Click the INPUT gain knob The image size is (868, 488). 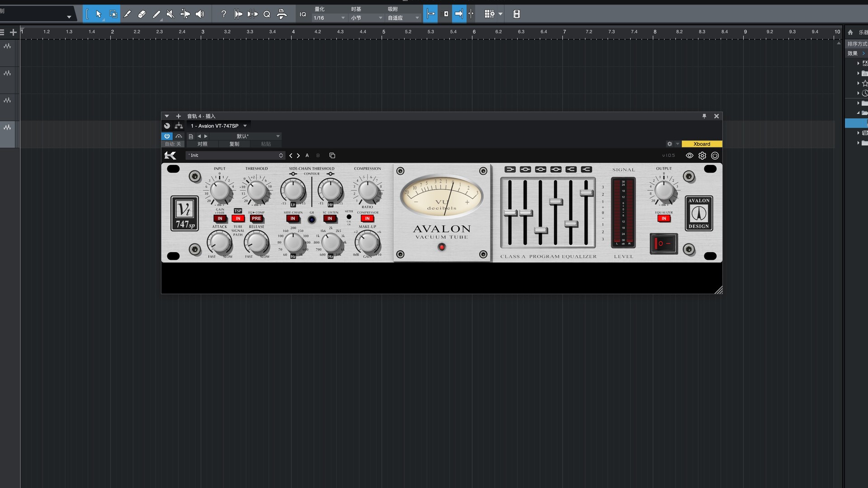[220, 191]
